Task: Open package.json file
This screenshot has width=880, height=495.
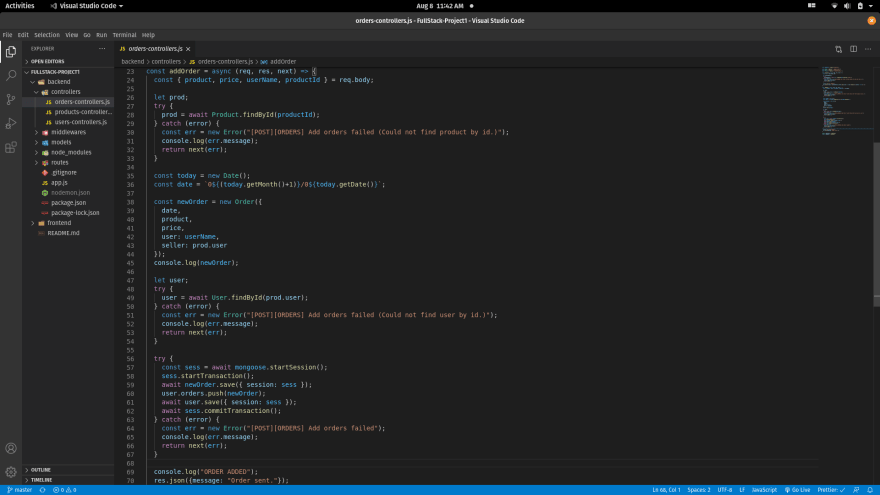Action: [68, 203]
